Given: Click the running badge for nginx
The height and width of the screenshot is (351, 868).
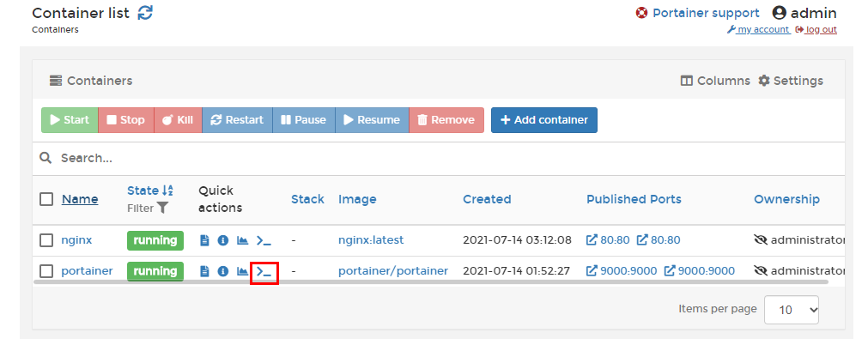Looking at the screenshot, I should [155, 240].
